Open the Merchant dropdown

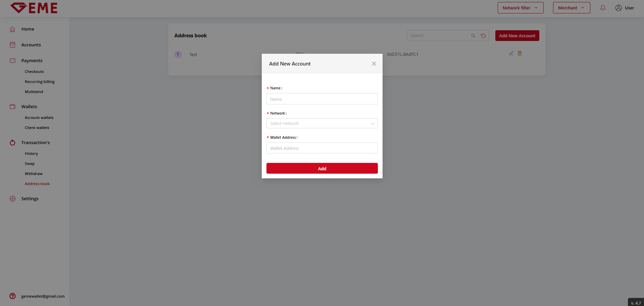tap(571, 8)
